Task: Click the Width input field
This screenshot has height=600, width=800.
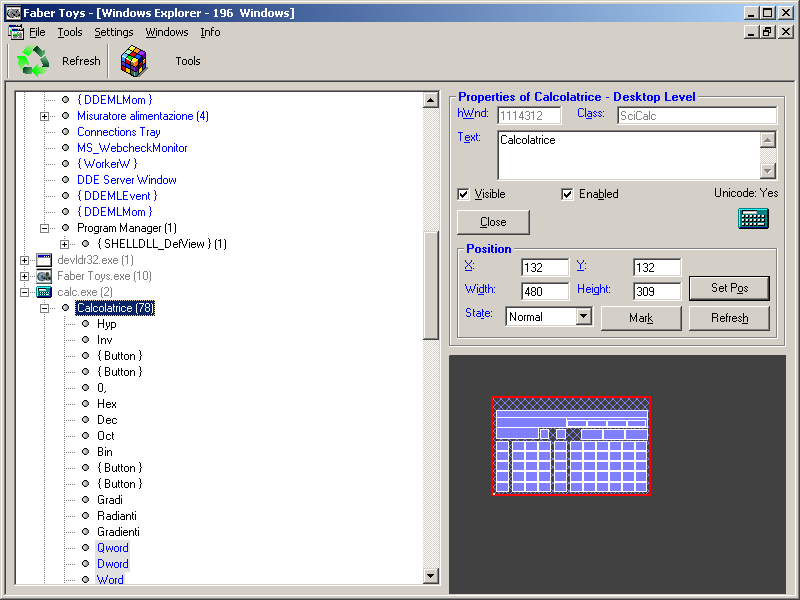Action: (545, 291)
